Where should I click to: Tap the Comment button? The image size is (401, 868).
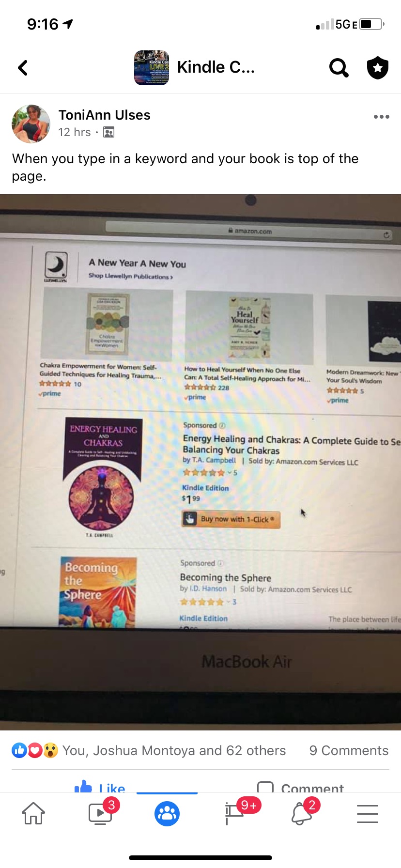click(300, 787)
